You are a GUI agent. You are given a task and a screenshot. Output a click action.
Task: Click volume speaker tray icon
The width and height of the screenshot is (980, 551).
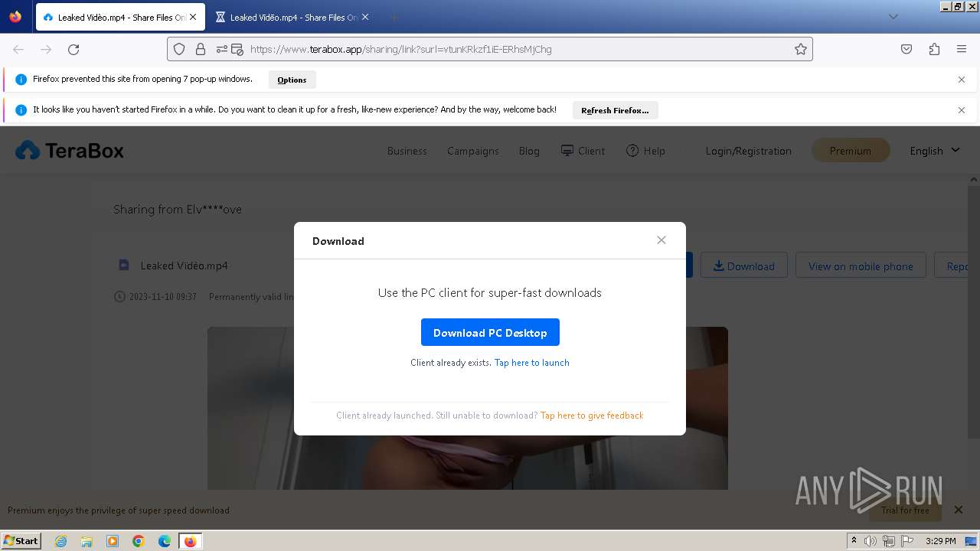[x=871, y=541]
